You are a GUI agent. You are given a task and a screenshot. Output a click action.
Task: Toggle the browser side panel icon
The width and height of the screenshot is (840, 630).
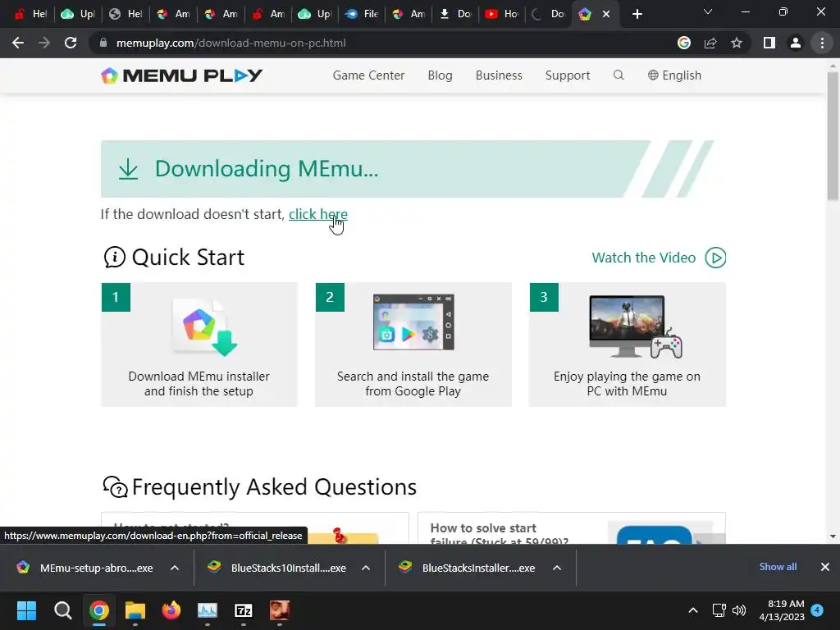click(x=769, y=43)
